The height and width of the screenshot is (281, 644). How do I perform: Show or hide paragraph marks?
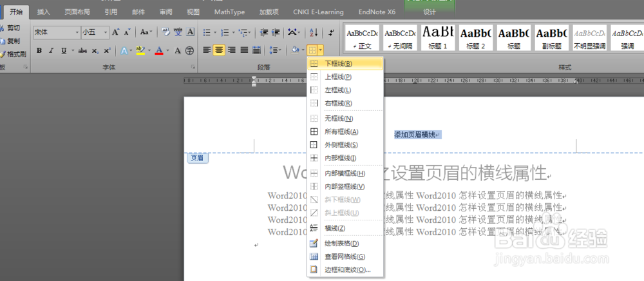332,32
